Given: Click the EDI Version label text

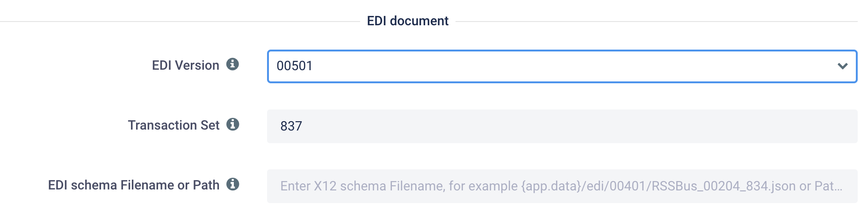Looking at the screenshot, I should click(186, 65).
